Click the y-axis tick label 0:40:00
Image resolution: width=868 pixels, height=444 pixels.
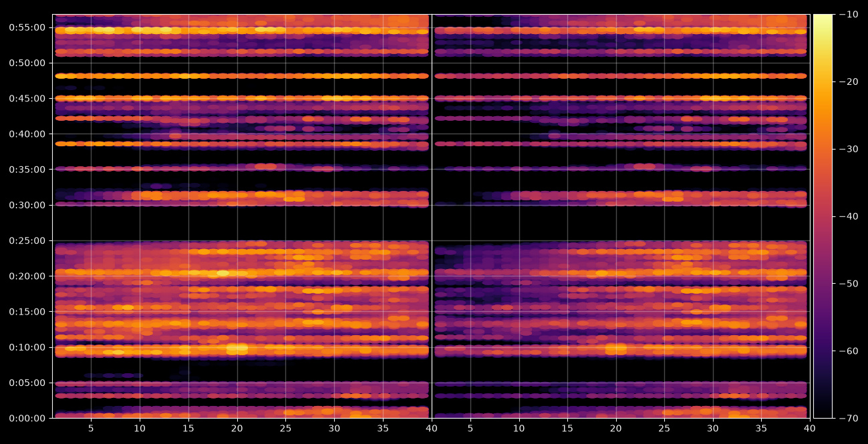point(27,134)
